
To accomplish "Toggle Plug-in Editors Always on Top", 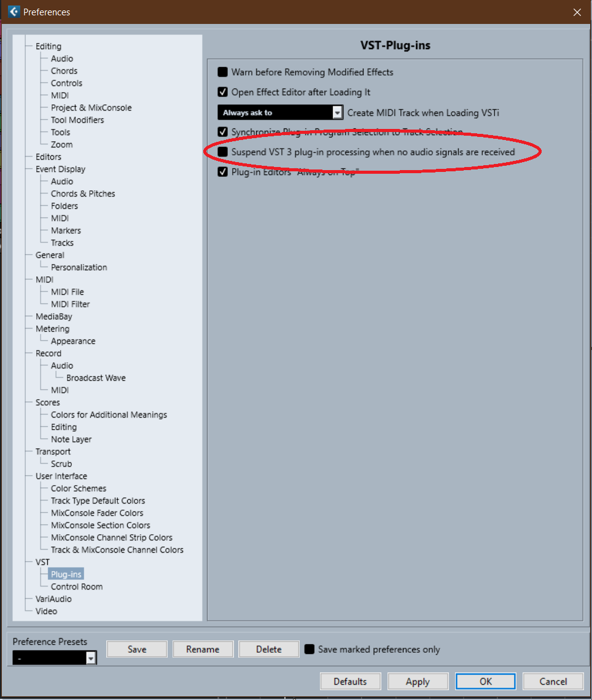I will pyautogui.click(x=223, y=172).
